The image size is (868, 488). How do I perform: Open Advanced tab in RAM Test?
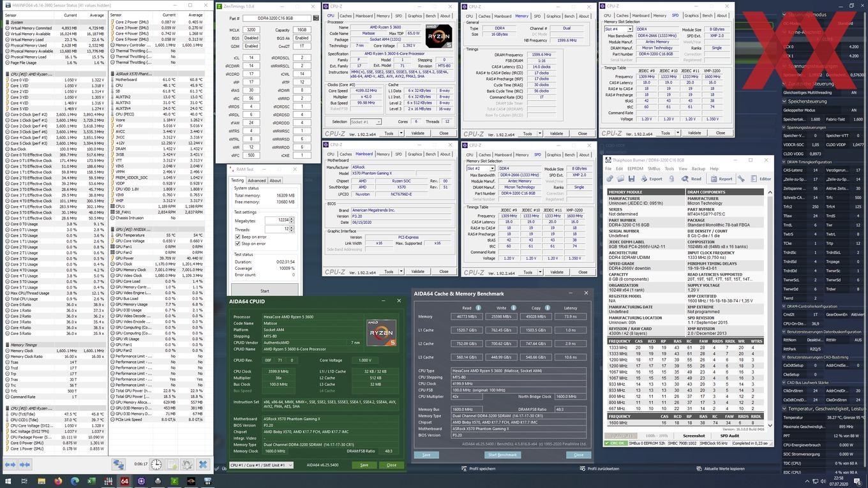pyautogui.click(x=257, y=181)
